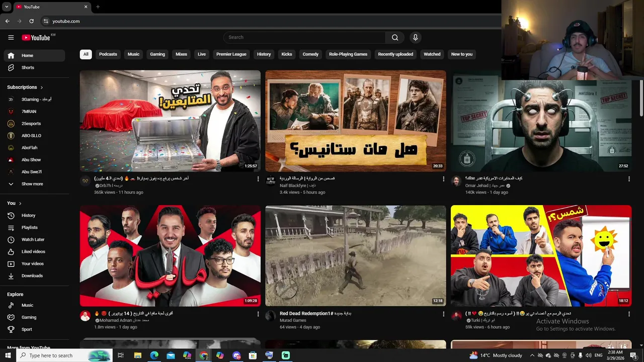Image resolution: width=644 pixels, height=362 pixels.
Task: Select the History filter chip
Action: 264,54
